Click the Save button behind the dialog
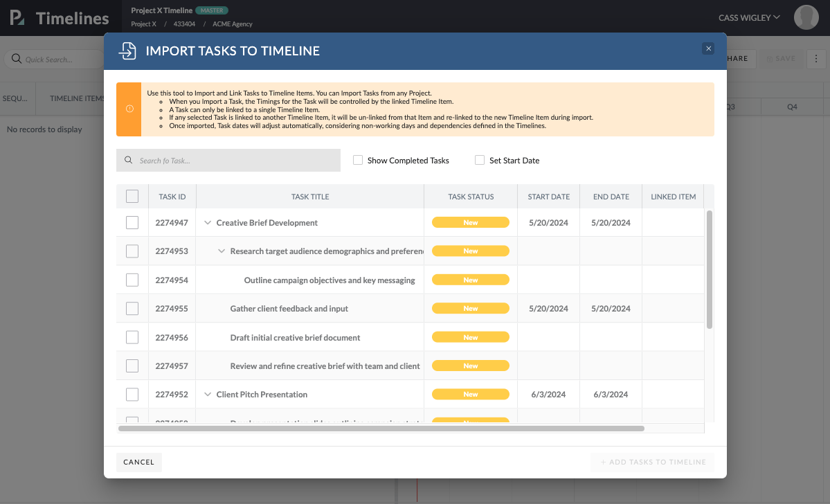830x504 pixels. (x=782, y=59)
